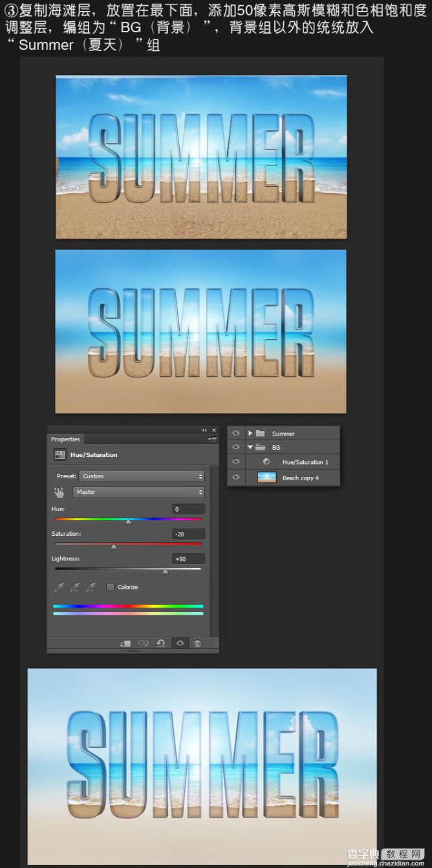
Task: Delete the adjustment layer with the trash icon
Action: pyautogui.click(x=198, y=643)
